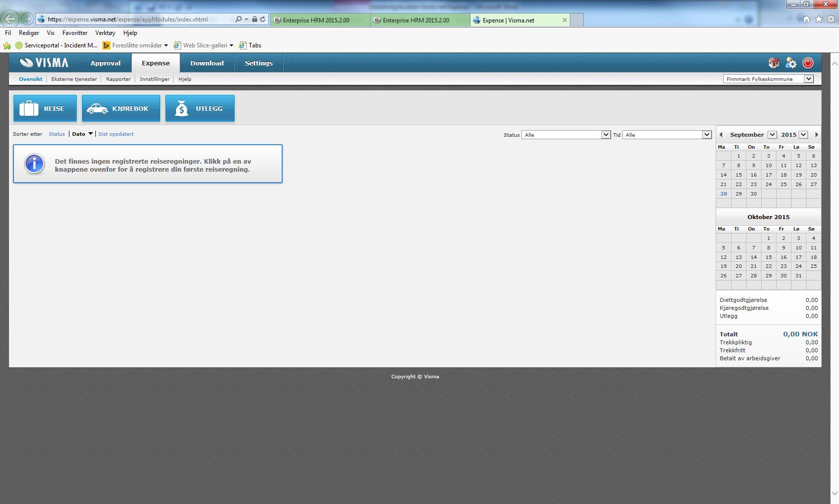Click the padlock security icon
839x504 pixels.
[255, 19]
